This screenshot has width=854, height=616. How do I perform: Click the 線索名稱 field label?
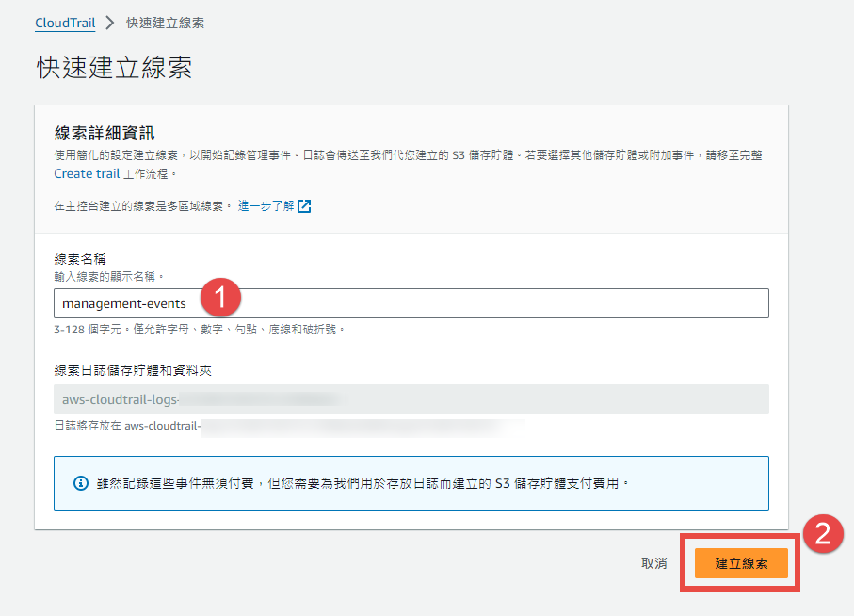(79, 259)
